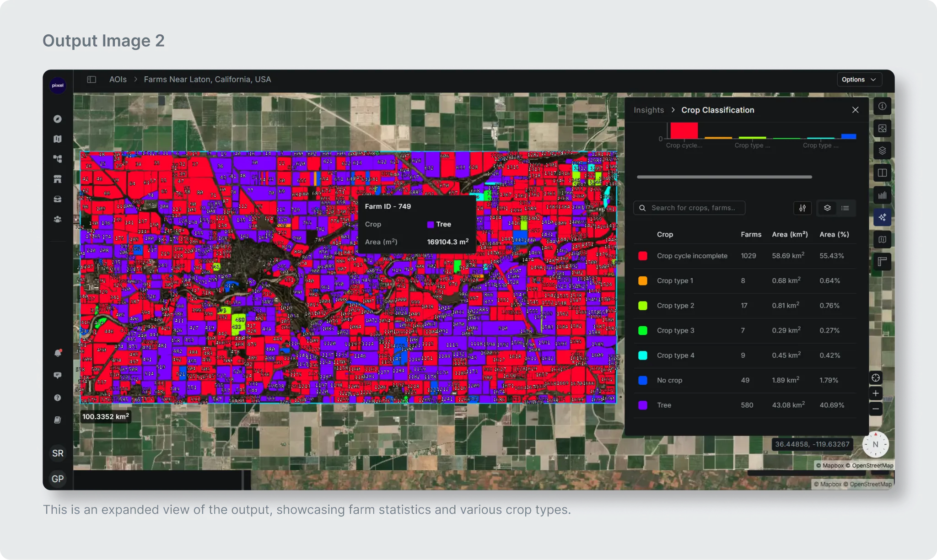
Task: Switch to list view toggle in insights panel
Action: click(x=845, y=208)
